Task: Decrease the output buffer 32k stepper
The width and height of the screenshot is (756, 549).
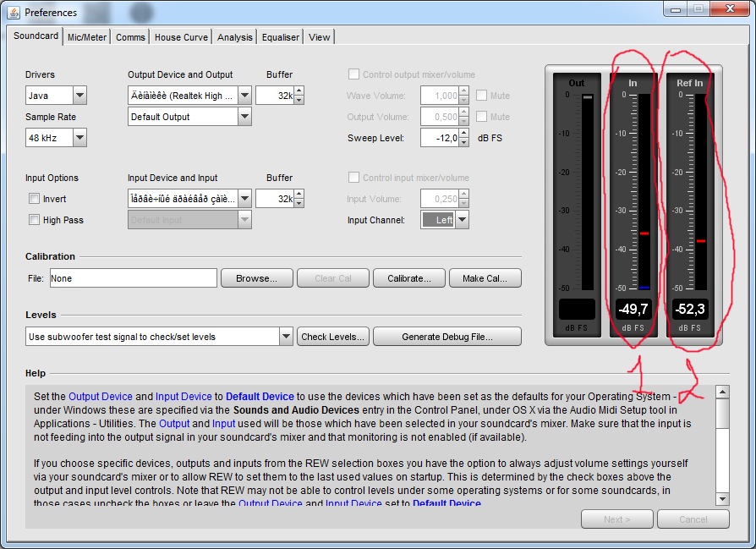Action: [x=299, y=100]
